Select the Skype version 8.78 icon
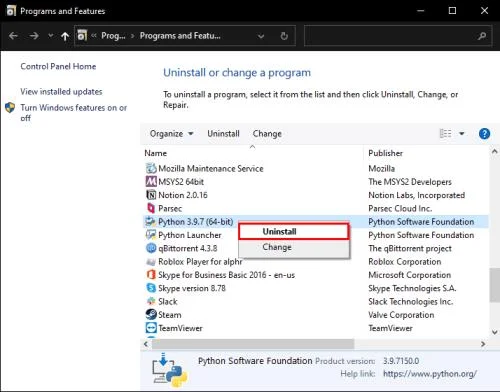Screen dimensions: 500x392 click(151, 288)
